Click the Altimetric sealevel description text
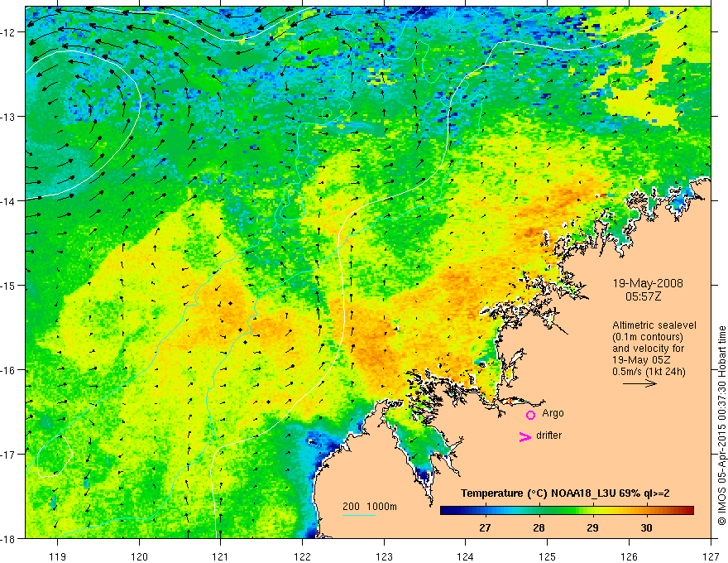This screenshot has width=728, height=563. point(654,348)
